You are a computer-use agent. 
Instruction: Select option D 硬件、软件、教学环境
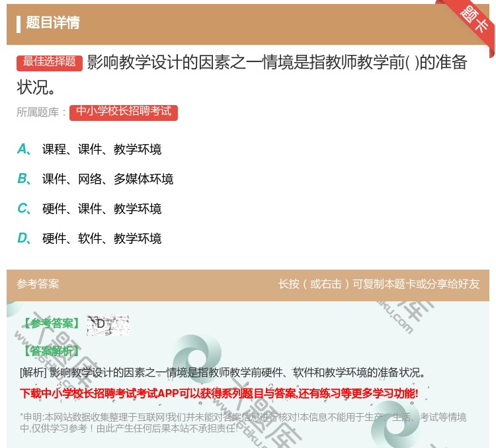point(89,239)
